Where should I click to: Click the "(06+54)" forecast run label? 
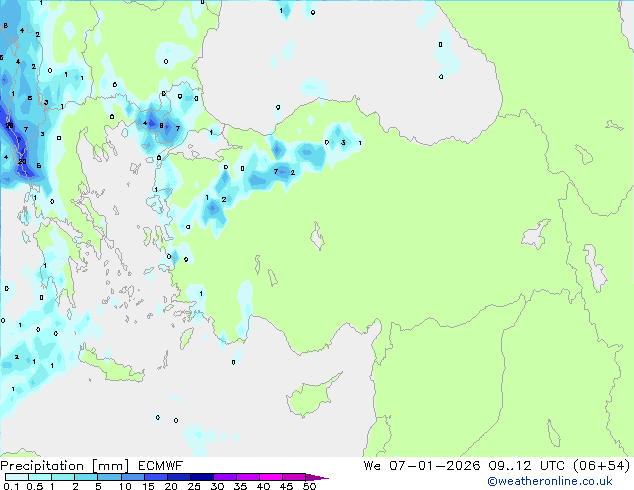click(x=602, y=466)
